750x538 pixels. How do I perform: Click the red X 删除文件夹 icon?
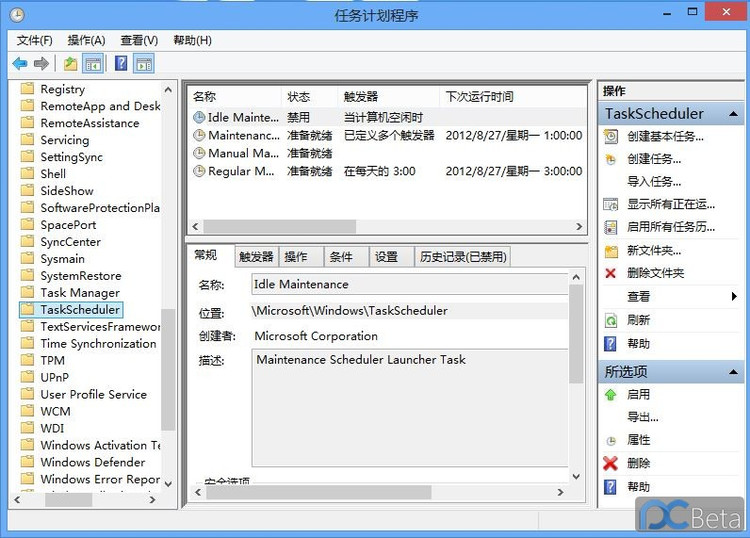[x=610, y=273]
